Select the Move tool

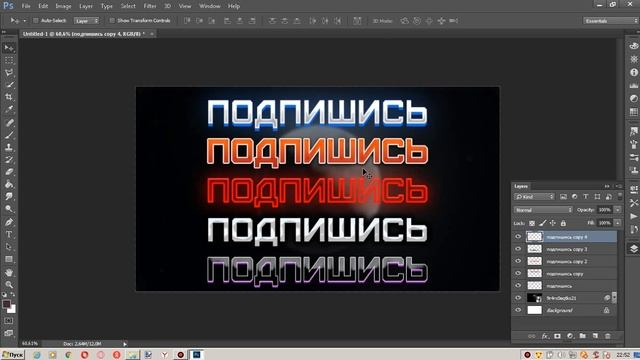click(9, 48)
